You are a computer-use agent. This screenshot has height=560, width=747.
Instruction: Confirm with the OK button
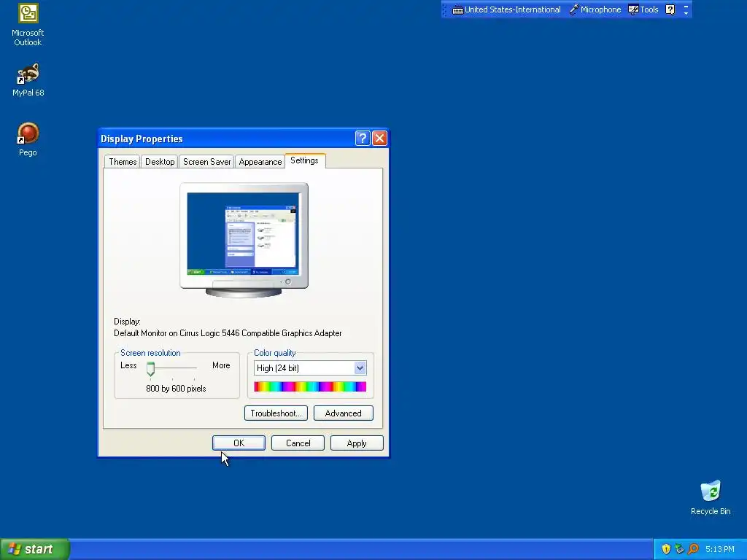[239, 443]
